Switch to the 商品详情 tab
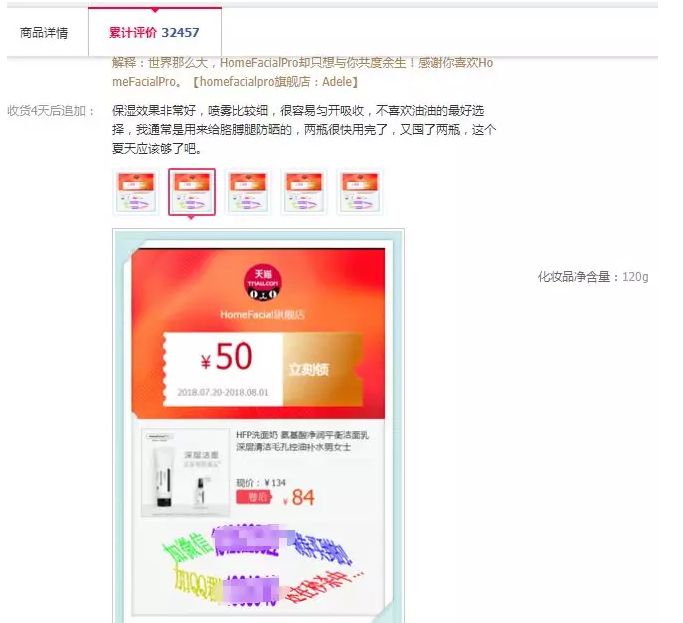Image resolution: width=683 pixels, height=623 pixels. point(44,33)
